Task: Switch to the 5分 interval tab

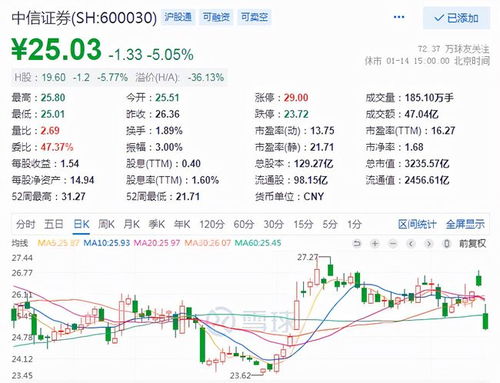Action: tap(330, 224)
